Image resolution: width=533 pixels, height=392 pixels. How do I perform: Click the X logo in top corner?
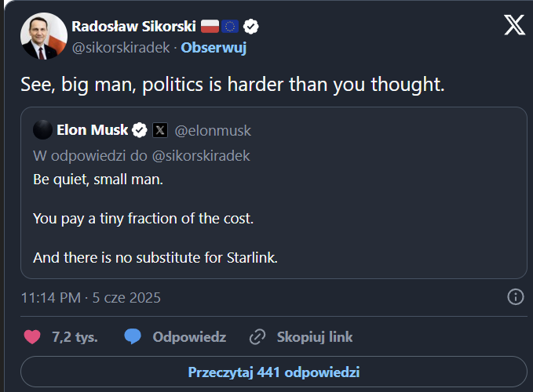tap(514, 25)
